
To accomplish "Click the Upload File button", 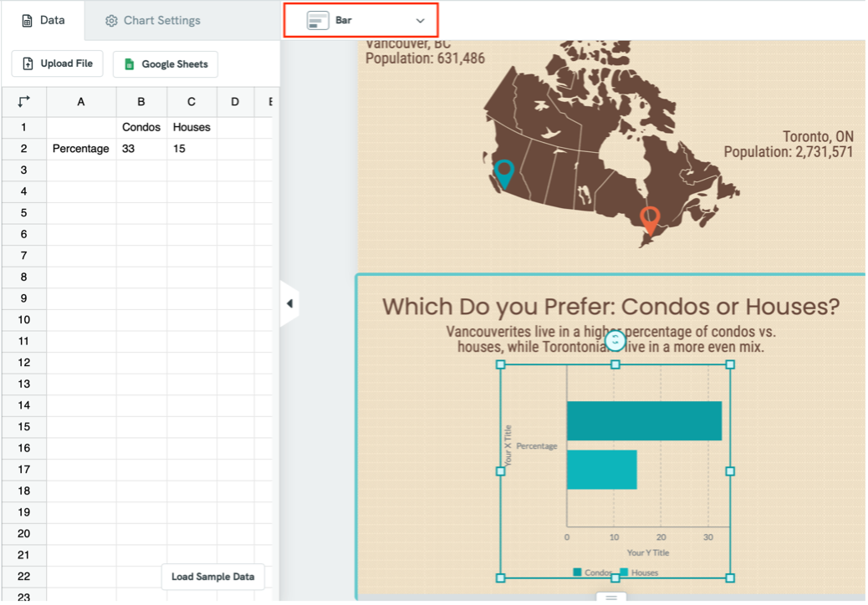I will click(57, 64).
